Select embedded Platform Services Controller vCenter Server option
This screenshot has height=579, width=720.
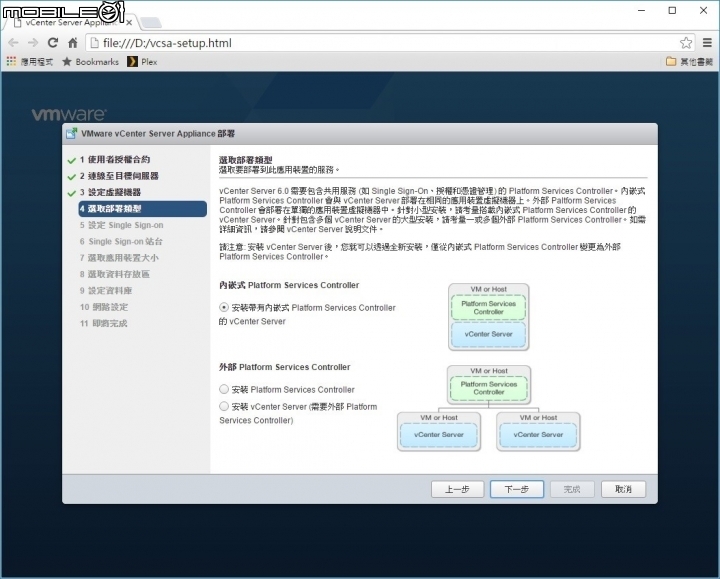224,307
